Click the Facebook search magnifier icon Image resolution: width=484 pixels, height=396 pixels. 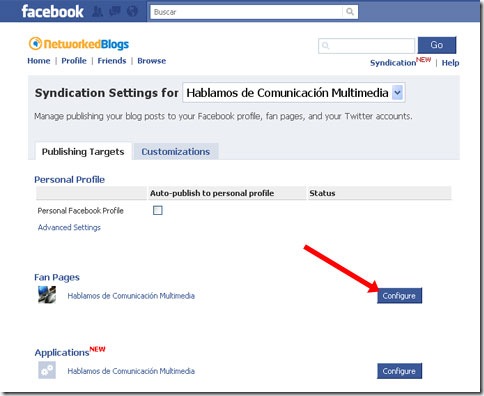point(350,12)
